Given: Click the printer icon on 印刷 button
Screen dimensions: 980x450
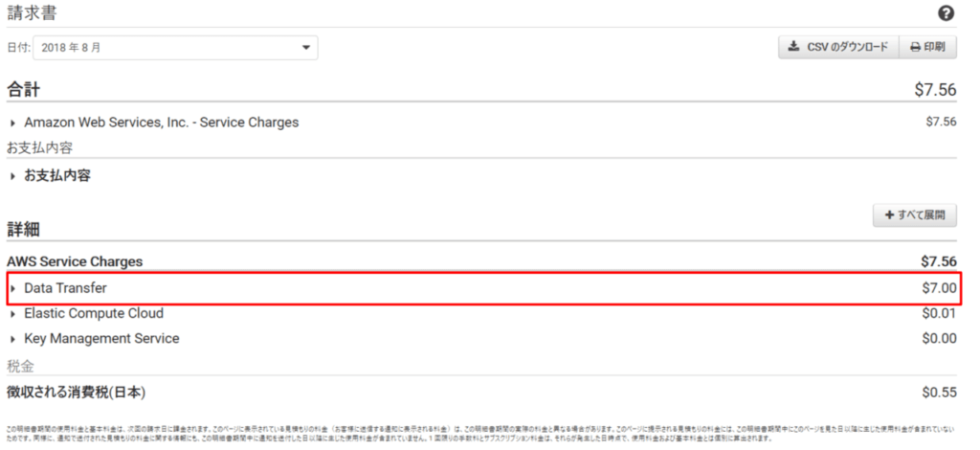Looking at the screenshot, I should (915, 47).
